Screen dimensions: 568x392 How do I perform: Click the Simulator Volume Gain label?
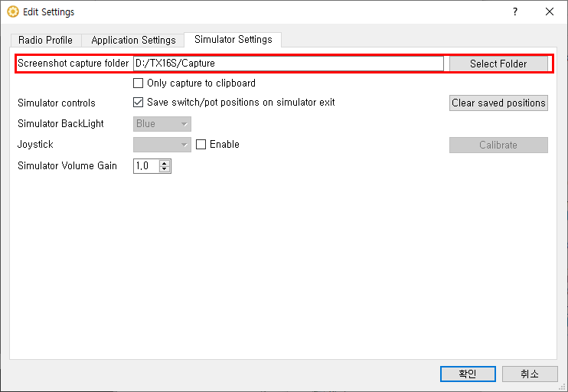point(67,166)
